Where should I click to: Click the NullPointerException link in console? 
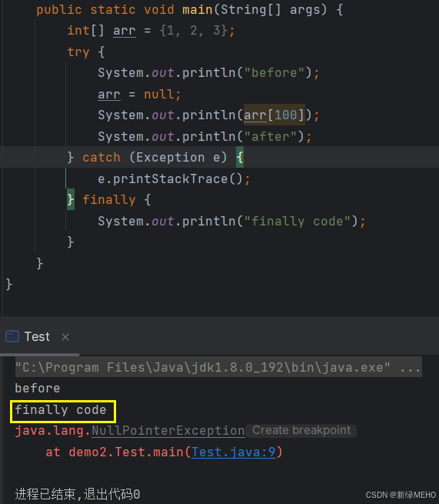(x=168, y=431)
